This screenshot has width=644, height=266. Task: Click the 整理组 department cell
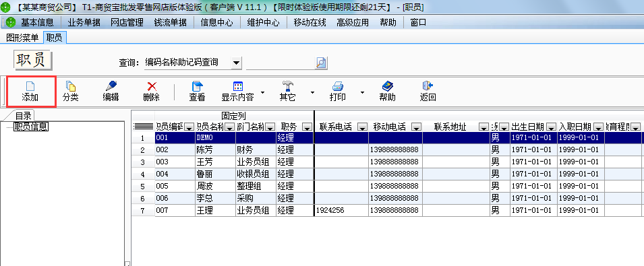click(256, 187)
